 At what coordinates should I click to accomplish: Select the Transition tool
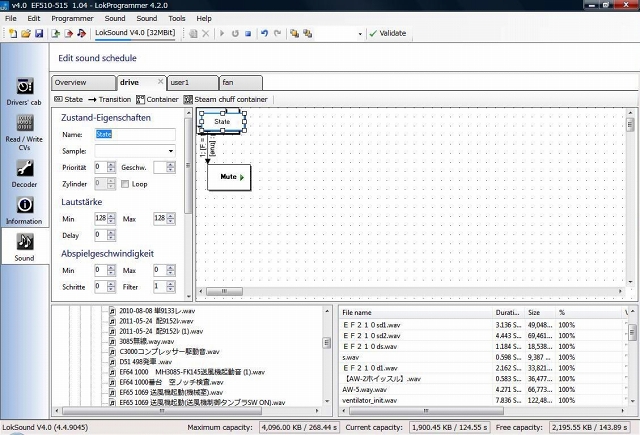click(109, 99)
